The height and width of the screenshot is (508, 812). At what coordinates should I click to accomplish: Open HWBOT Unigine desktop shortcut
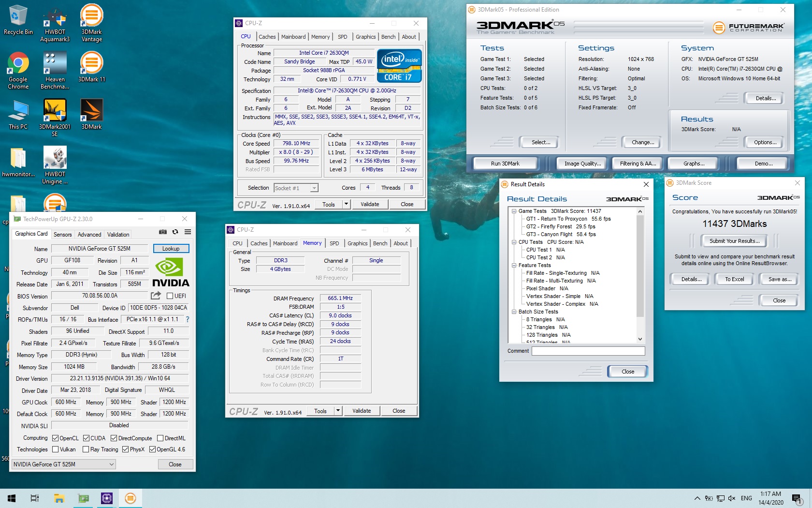[55, 165]
